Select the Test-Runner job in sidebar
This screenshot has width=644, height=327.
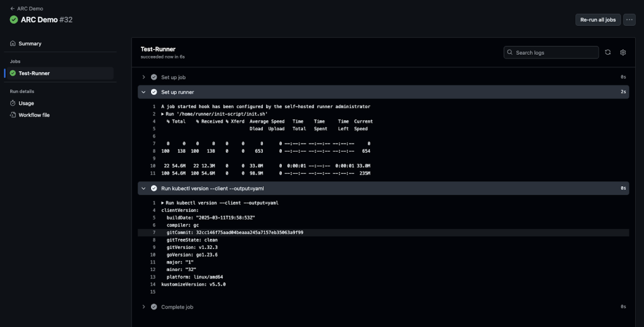[34, 74]
